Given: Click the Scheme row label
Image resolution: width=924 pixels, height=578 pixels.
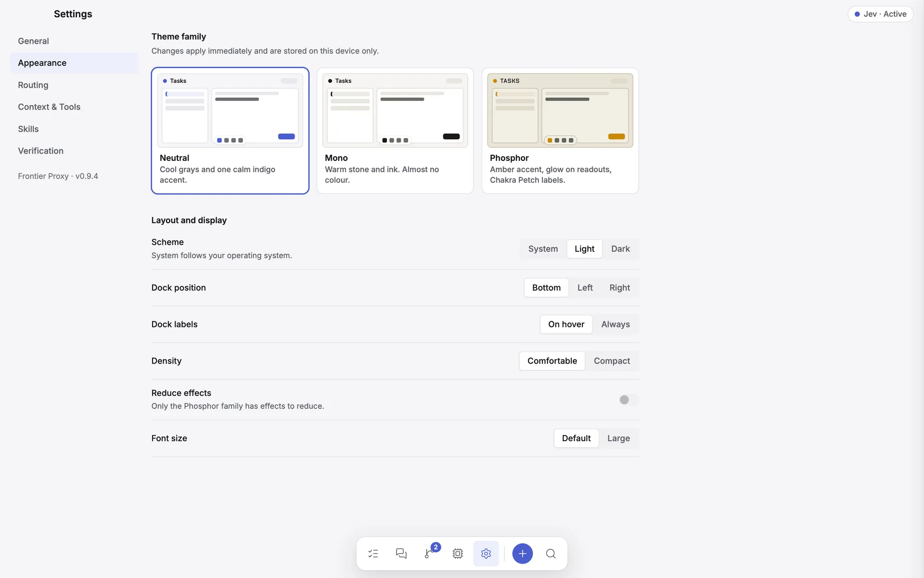Looking at the screenshot, I should pyautogui.click(x=167, y=242).
